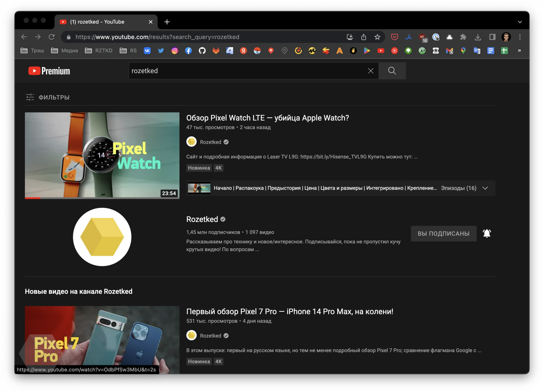This screenshot has width=544, height=392.
Task: Close the rozetked YouTube tab
Action: [151, 22]
